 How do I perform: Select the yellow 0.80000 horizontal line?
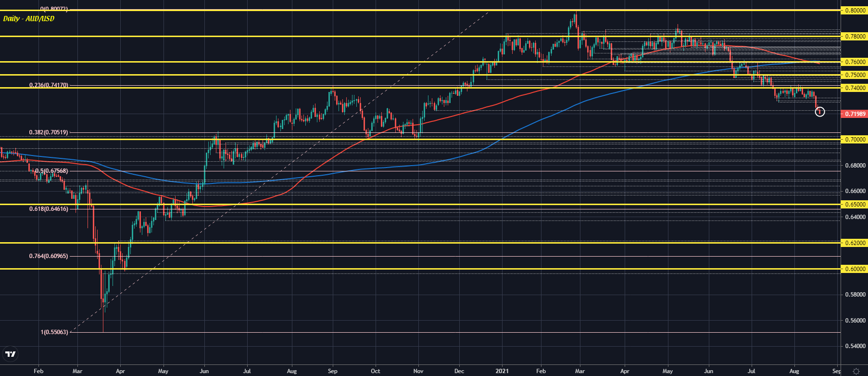420,10
